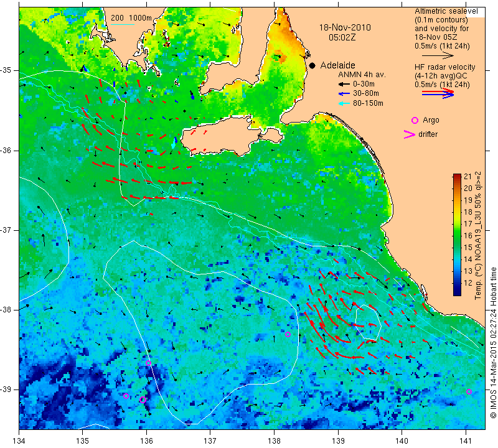
Task: Click the magenta drifter symbol in legend
Action: click(410, 134)
